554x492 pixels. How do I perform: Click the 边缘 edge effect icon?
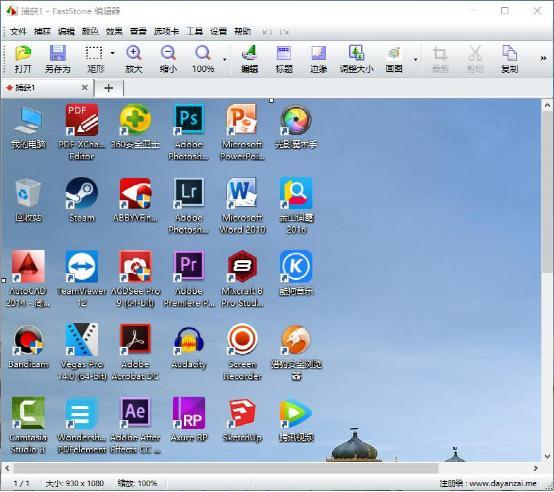(x=318, y=53)
